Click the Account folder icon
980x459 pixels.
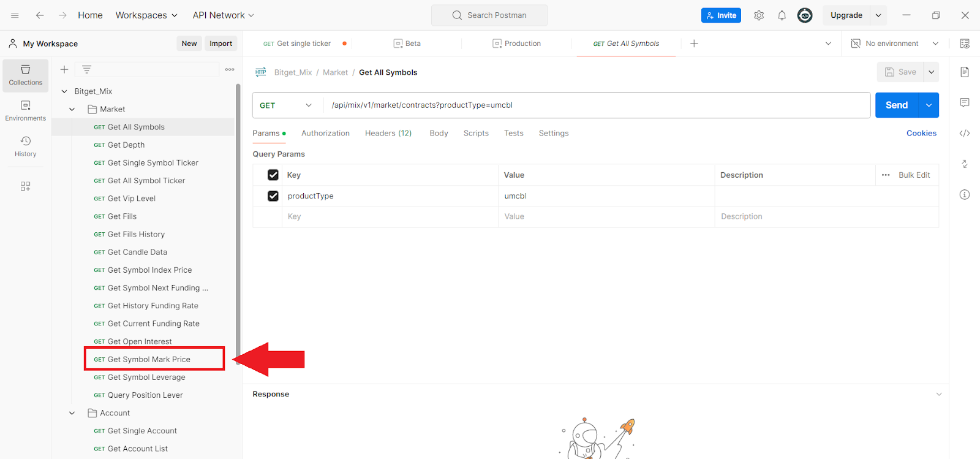point(92,413)
